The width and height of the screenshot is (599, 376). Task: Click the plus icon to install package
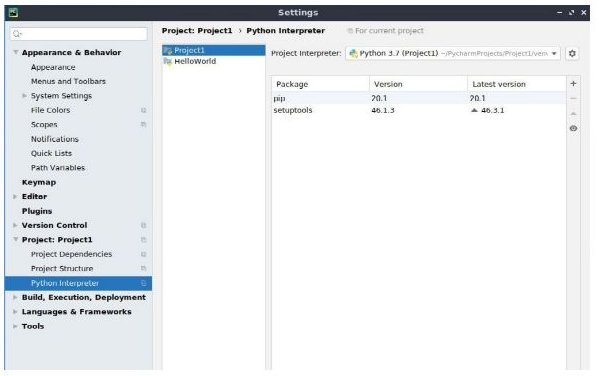(x=573, y=84)
